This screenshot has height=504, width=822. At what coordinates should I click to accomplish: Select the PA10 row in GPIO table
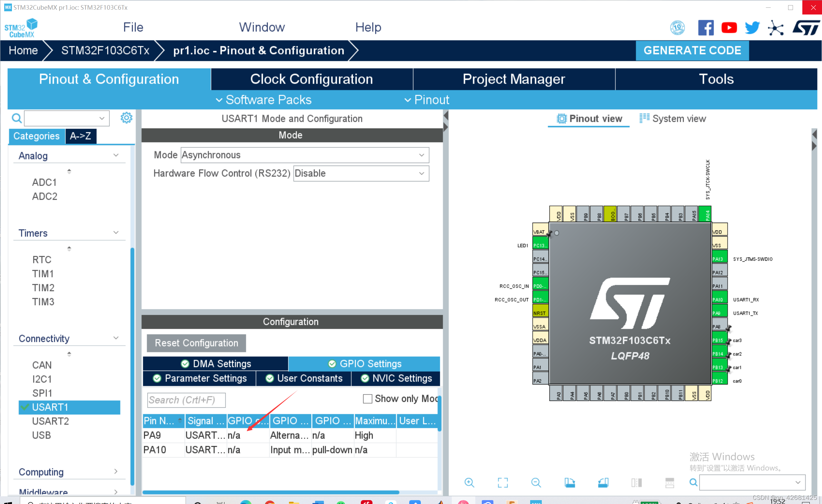[290, 450]
